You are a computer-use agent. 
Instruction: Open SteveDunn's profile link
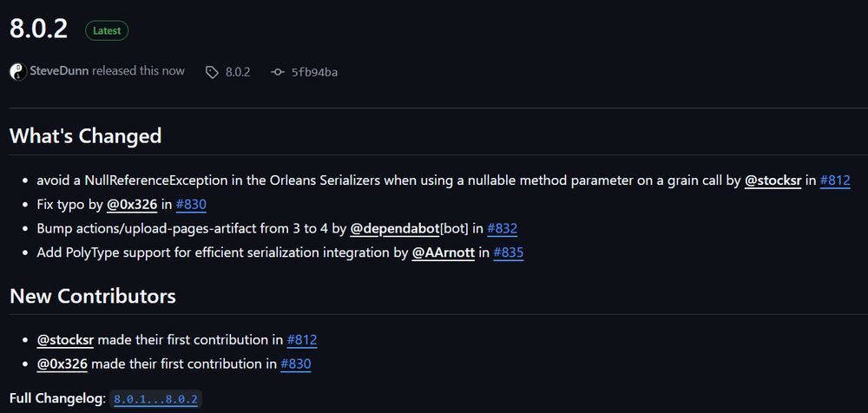tap(59, 71)
